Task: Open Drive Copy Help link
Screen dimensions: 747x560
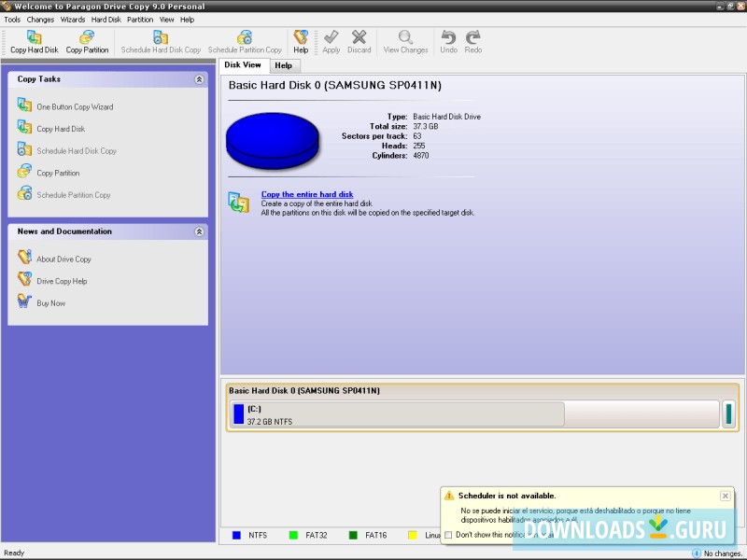Action: coord(62,281)
